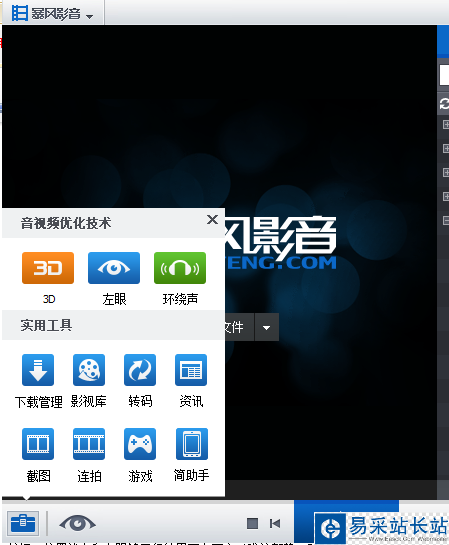This screenshot has width=449, height=545.
Task: Click the search field in side panel
Action: point(444,75)
